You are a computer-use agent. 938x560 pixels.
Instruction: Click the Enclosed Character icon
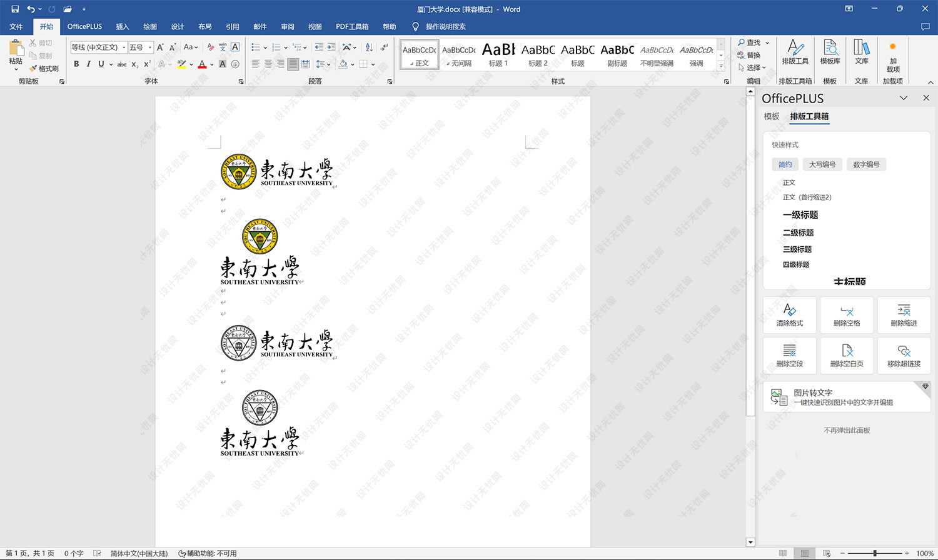click(235, 64)
